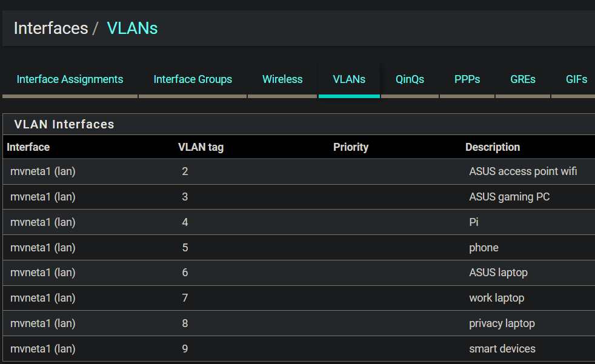Click the ASUS laptop VLAN row
The height and width of the screenshot is (364, 595).
(498, 273)
